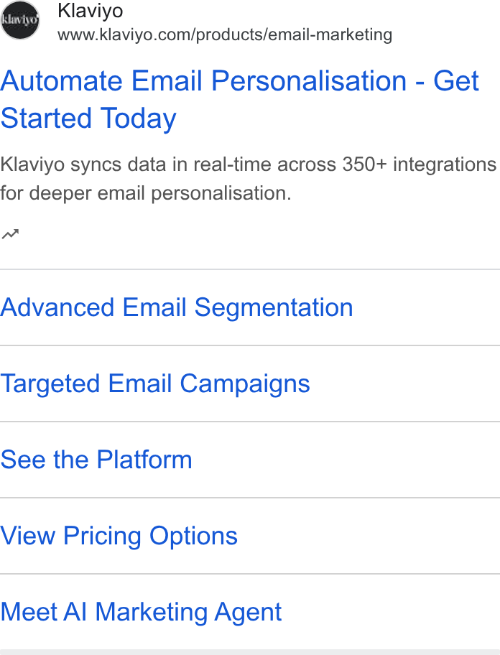The height and width of the screenshot is (655, 500).
Task: Click the word 'Segmentation' in the first sitelink
Action: [x=274, y=307]
